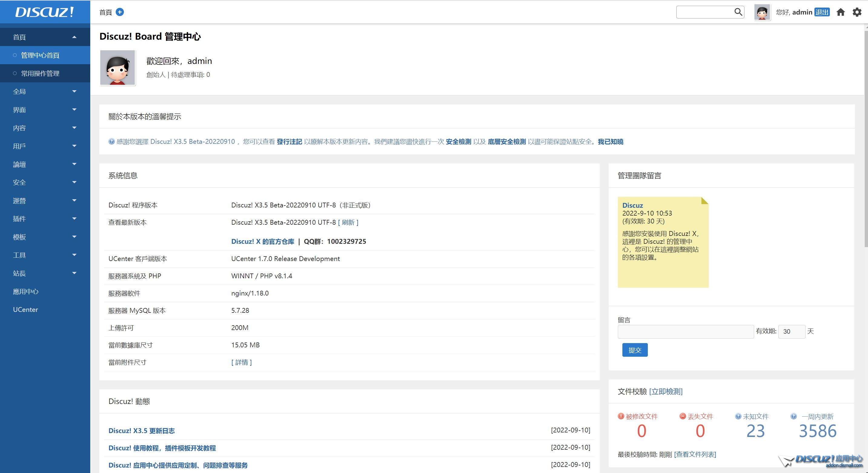Dismiss notice with 我已知曉 link
This screenshot has height=473, width=868.
coord(610,141)
